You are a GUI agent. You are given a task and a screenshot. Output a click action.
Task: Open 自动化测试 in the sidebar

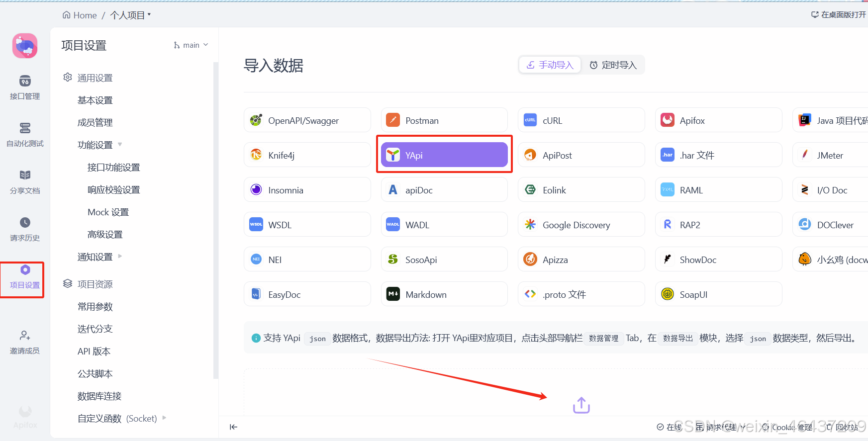coord(25,135)
